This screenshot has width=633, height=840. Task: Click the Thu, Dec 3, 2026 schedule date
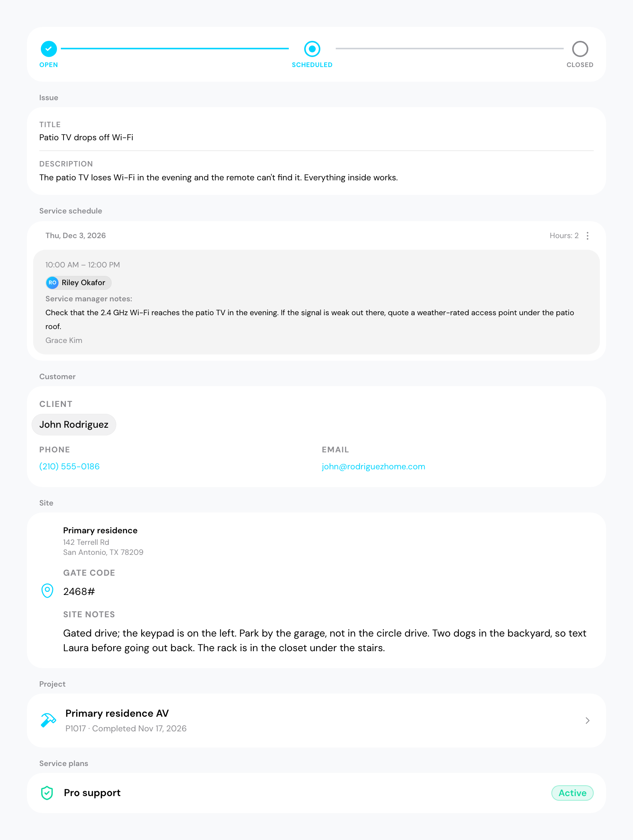(75, 236)
